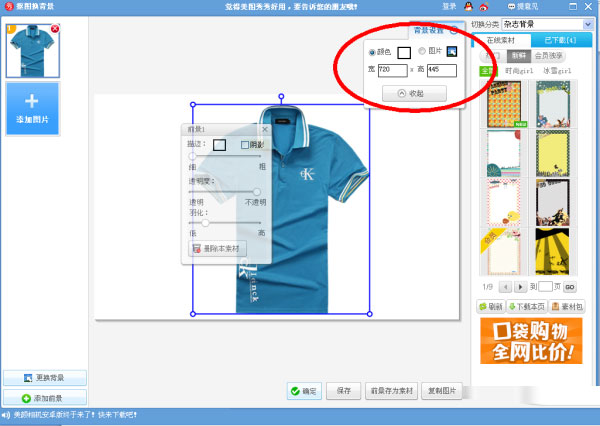600x426 pixels.
Task: Collapse the background settings panel
Action: pyautogui.click(x=415, y=93)
